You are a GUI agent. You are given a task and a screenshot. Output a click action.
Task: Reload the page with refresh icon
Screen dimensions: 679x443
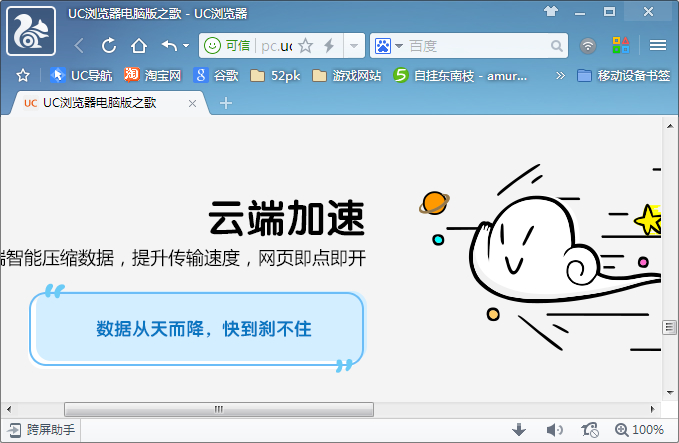(109, 45)
